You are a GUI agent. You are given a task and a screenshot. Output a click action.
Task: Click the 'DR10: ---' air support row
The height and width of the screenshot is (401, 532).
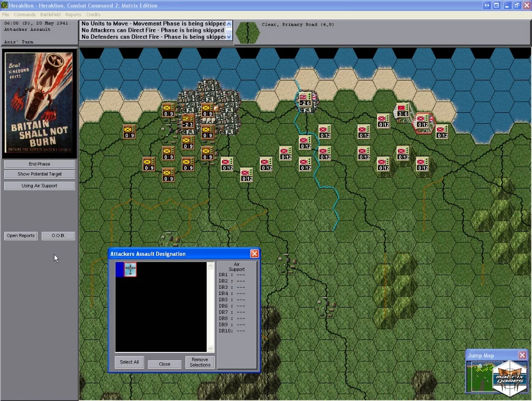232,331
